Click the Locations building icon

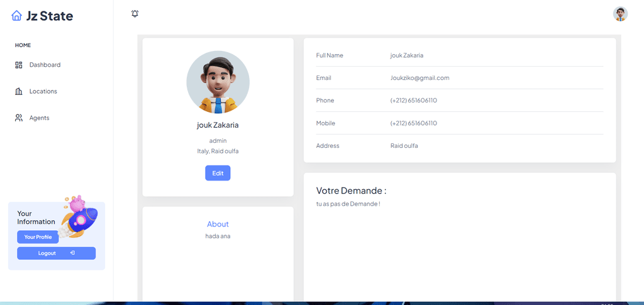point(18,91)
